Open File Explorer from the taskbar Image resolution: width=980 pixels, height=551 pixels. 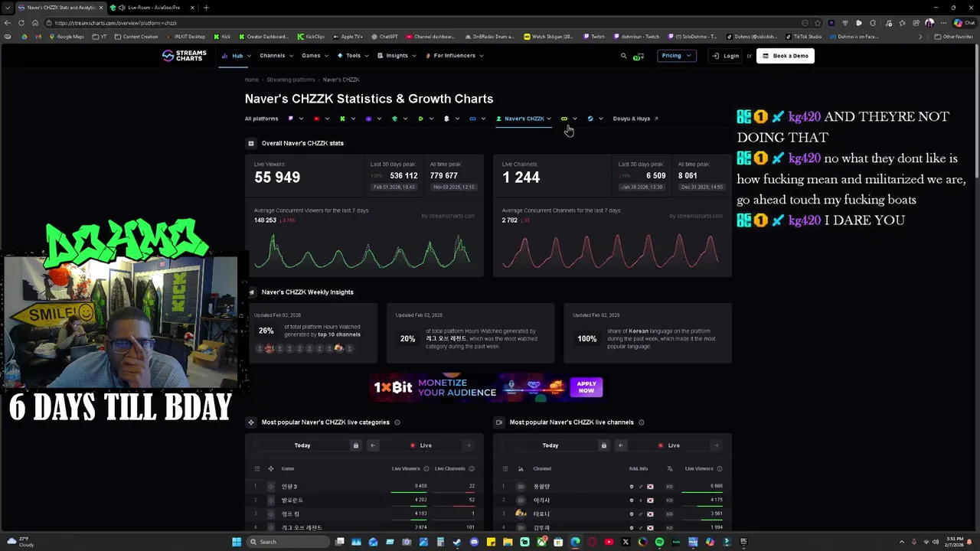[x=508, y=542]
